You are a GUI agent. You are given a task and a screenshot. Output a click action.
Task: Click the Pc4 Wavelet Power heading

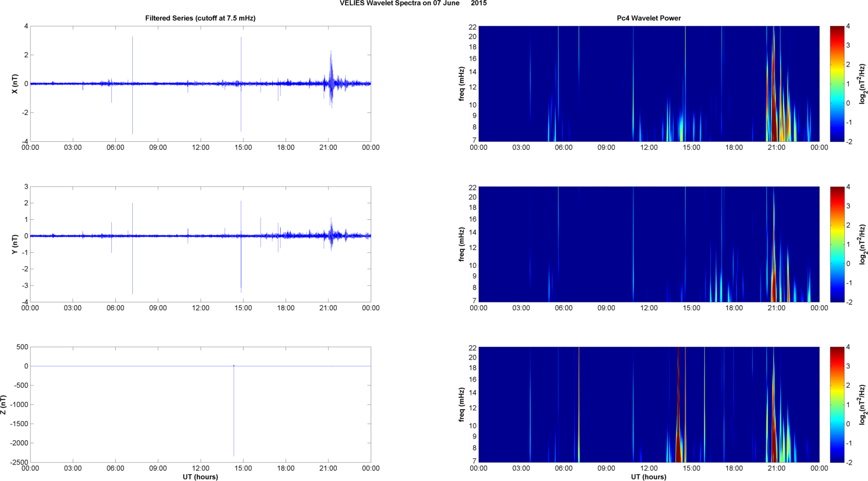[x=648, y=18]
